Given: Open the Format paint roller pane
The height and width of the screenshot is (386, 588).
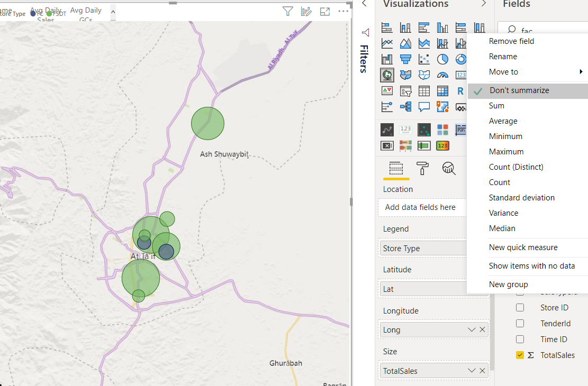Looking at the screenshot, I should (422, 169).
